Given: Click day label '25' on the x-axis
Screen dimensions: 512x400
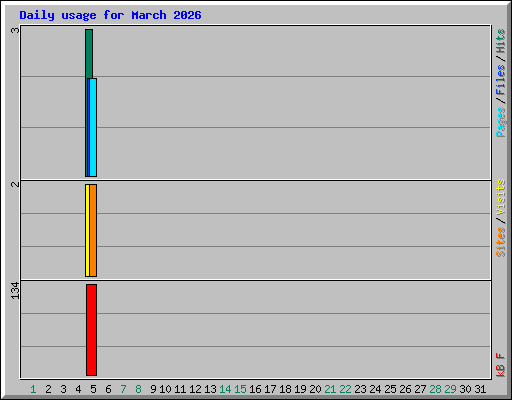Looking at the screenshot, I should pyautogui.click(x=390, y=389).
